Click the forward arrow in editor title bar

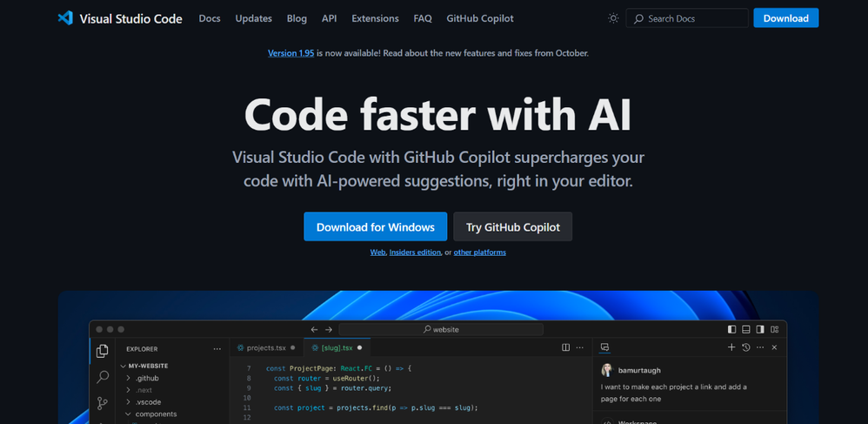(x=329, y=329)
